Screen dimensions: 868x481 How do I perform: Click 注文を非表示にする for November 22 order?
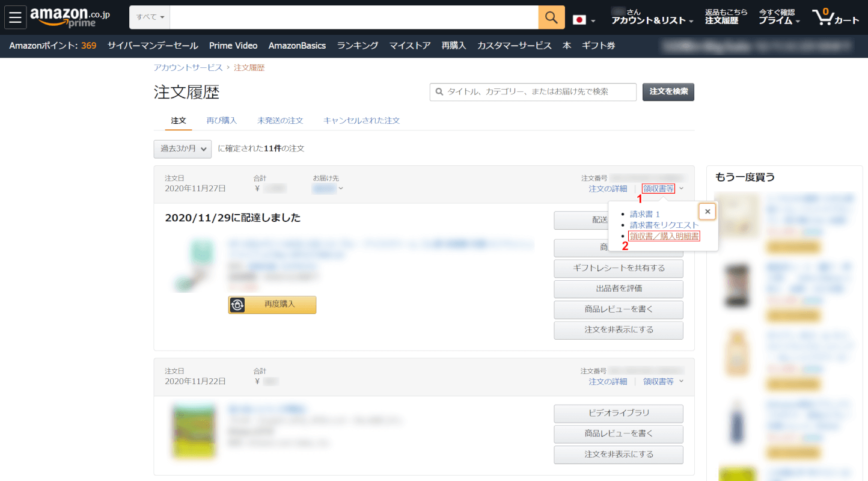point(619,455)
